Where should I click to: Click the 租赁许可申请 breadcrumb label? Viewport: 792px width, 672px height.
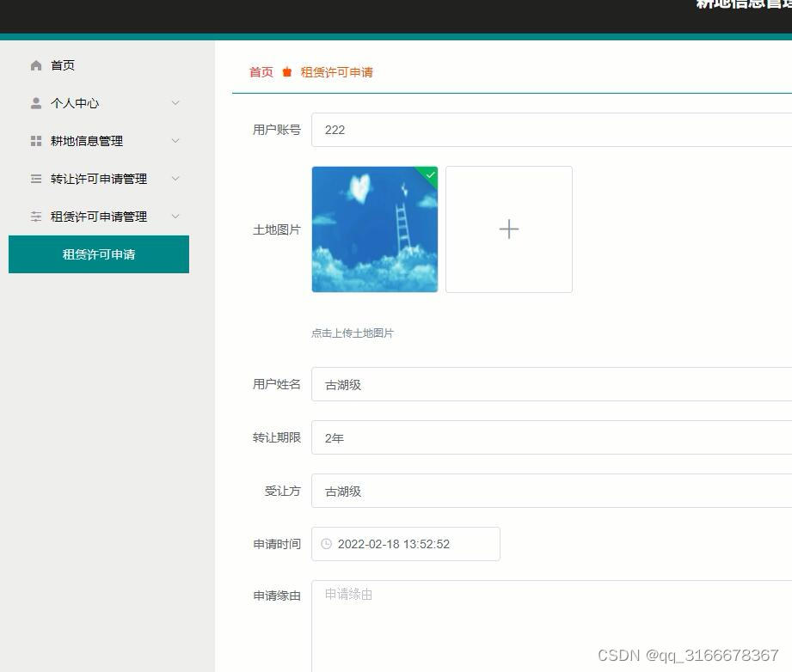pos(336,72)
